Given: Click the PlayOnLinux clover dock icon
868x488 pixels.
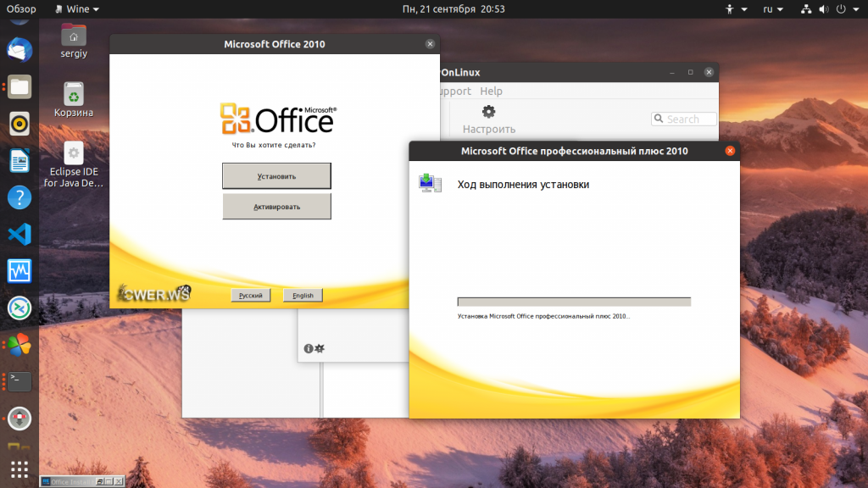Looking at the screenshot, I should pyautogui.click(x=19, y=345).
